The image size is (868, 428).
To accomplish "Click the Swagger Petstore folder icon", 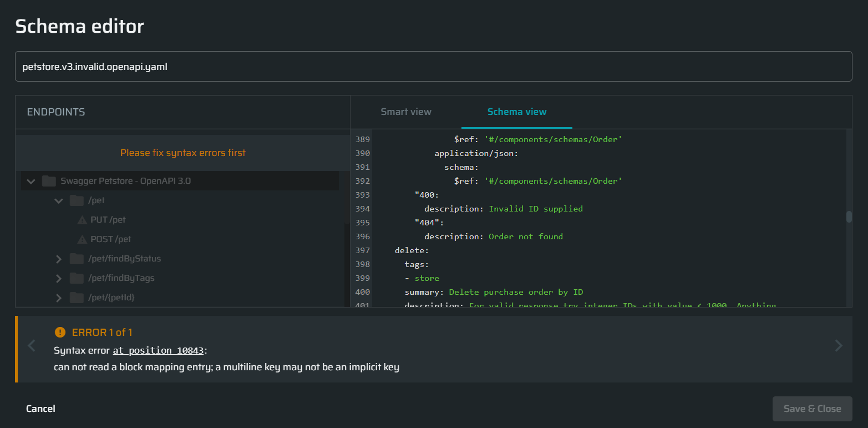I will tap(49, 181).
